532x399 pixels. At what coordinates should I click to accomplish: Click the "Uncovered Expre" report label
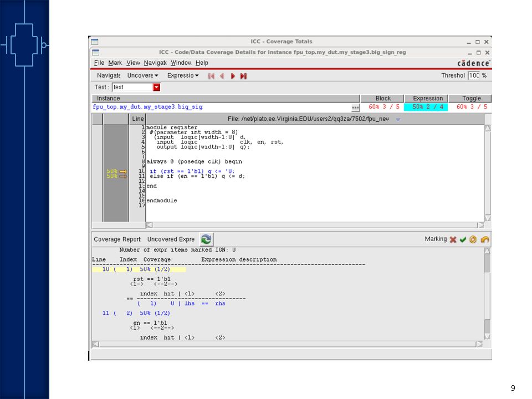(171, 239)
